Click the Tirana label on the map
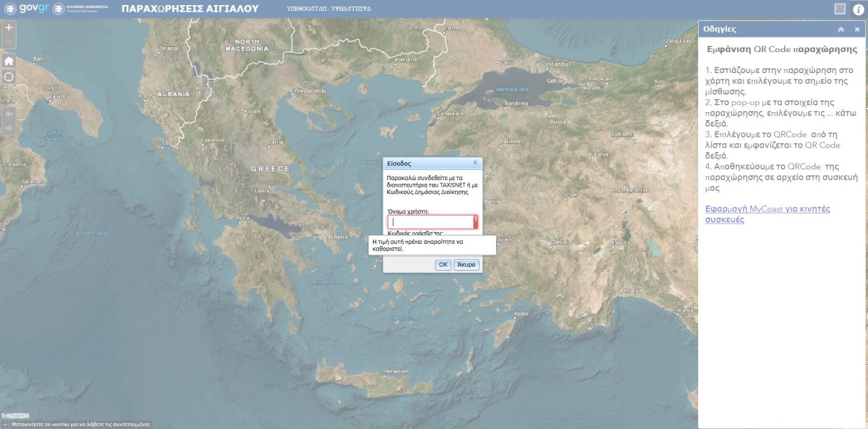 coord(168,48)
